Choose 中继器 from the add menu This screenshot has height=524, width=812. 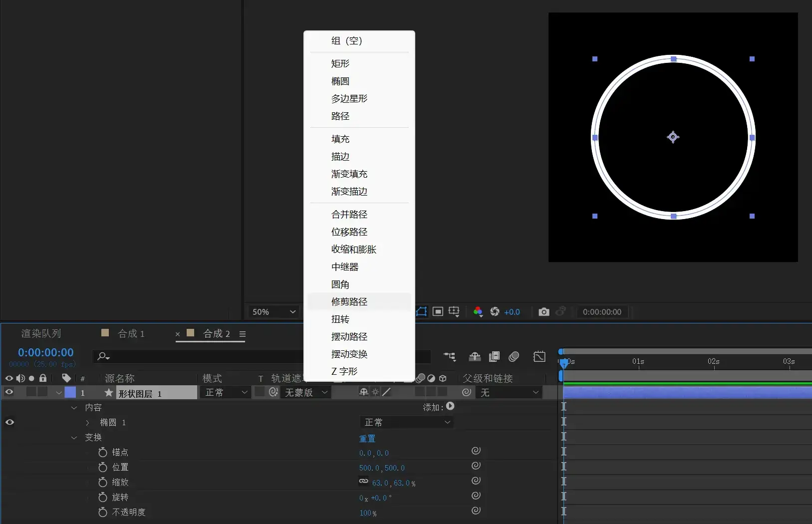point(359,266)
